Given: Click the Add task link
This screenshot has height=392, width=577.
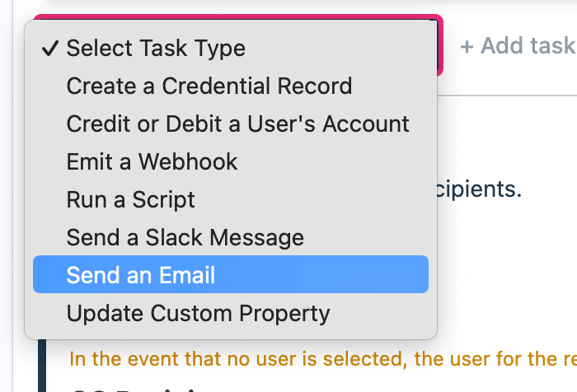Looking at the screenshot, I should tap(517, 46).
